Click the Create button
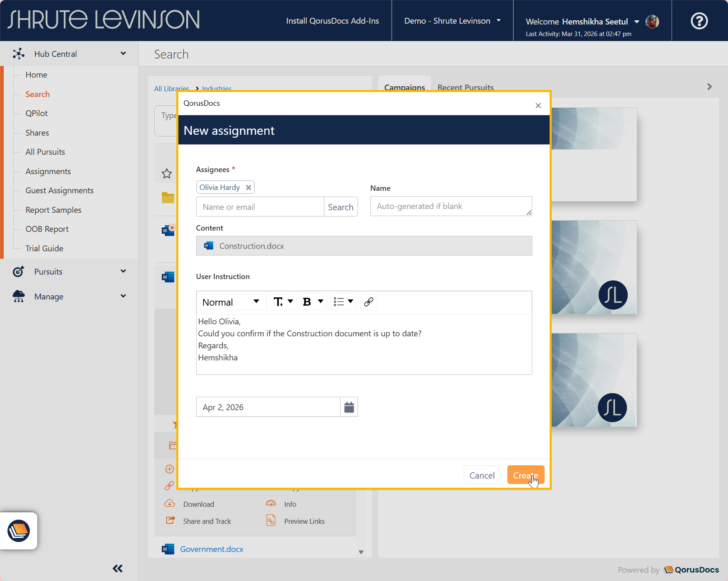Screen dimensions: 728x581 click(x=525, y=475)
